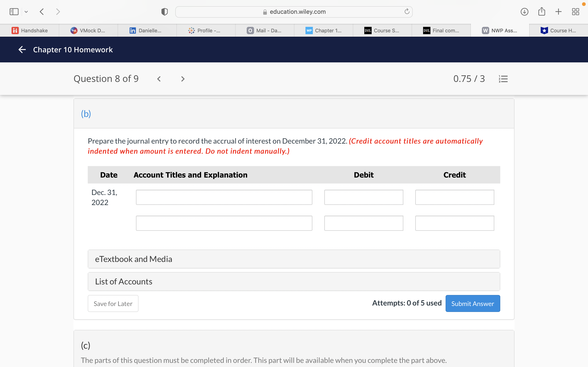Switch to the NWP Ass... tab
The width and height of the screenshot is (588, 367).
point(500,31)
